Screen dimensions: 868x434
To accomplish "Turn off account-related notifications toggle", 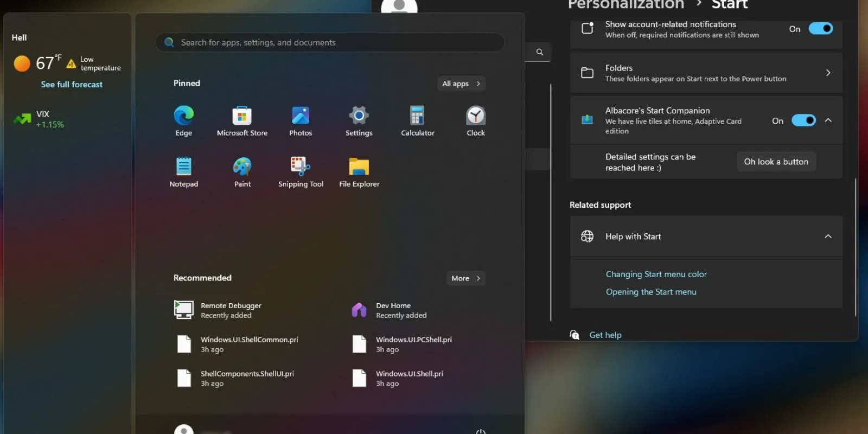I will click(x=820, y=29).
